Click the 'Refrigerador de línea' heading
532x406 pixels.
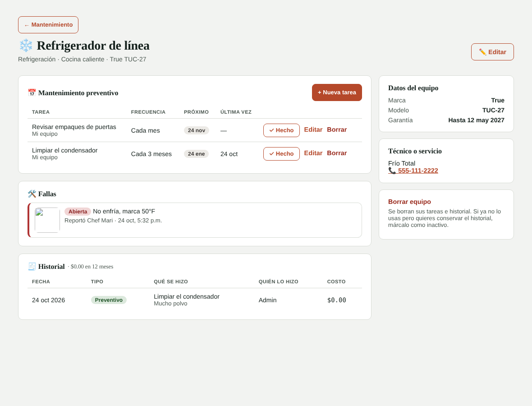[x=93, y=46]
